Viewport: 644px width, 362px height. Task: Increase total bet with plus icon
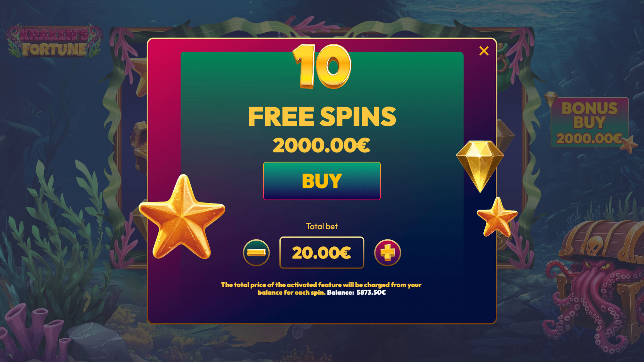pos(387,252)
